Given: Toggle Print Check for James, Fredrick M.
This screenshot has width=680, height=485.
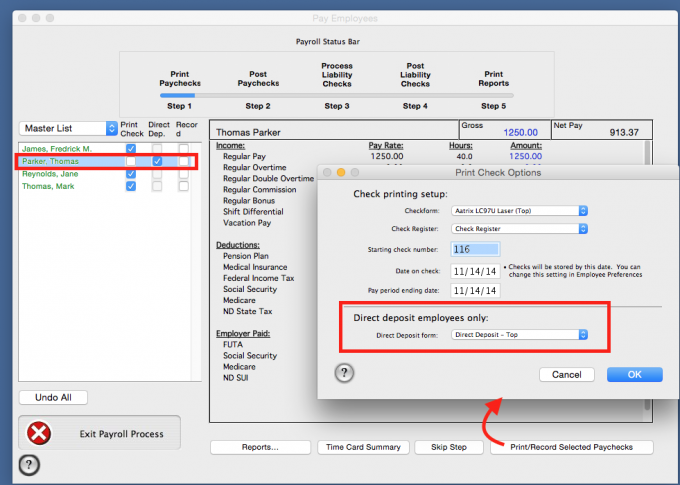Looking at the screenshot, I should click(x=131, y=148).
